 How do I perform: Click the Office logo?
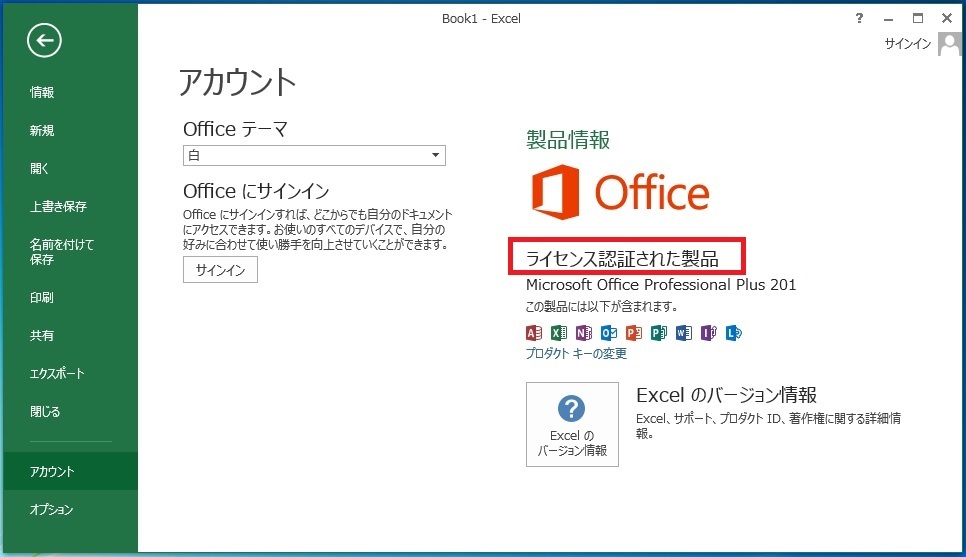pyautogui.click(x=620, y=192)
